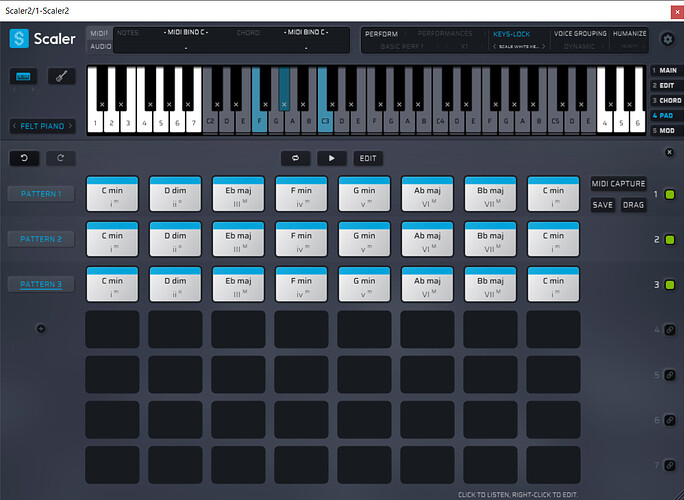The image size is (684, 500).
Task: Click the link icon for row 4
Action: (670, 330)
